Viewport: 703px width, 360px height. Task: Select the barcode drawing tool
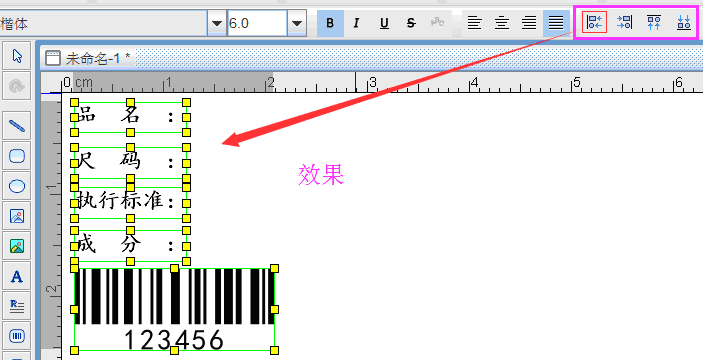pos(17,336)
